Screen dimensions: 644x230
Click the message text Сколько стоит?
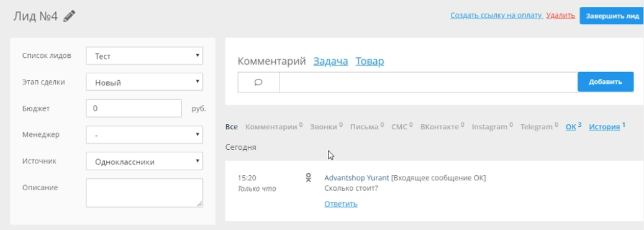click(351, 188)
